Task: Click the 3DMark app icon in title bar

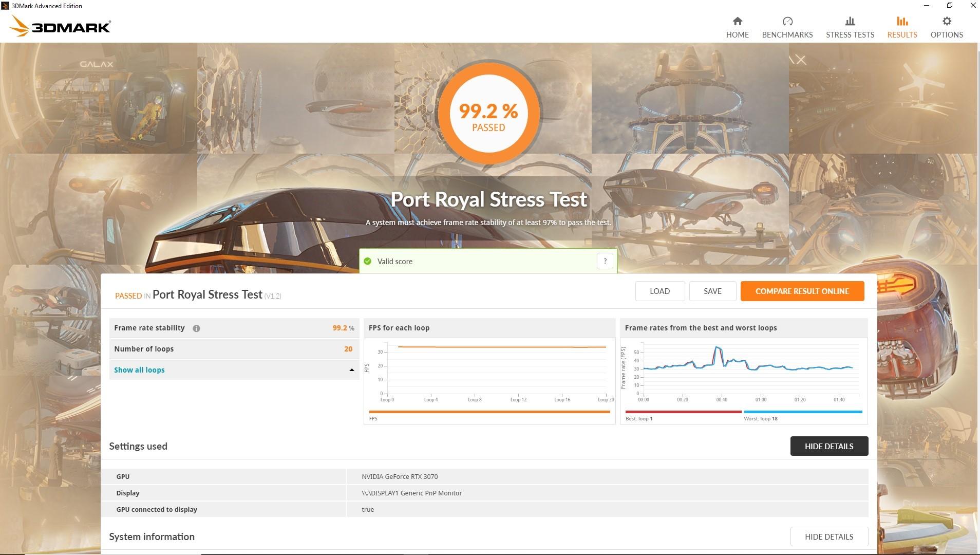Action: (x=5, y=6)
